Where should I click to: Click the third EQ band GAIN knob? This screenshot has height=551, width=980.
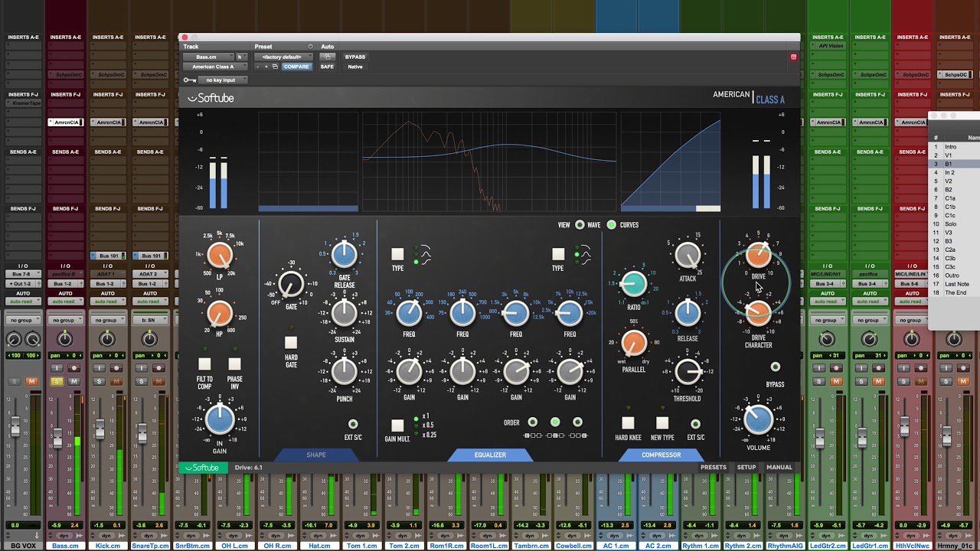pyautogui.click(x=516, y=372)
